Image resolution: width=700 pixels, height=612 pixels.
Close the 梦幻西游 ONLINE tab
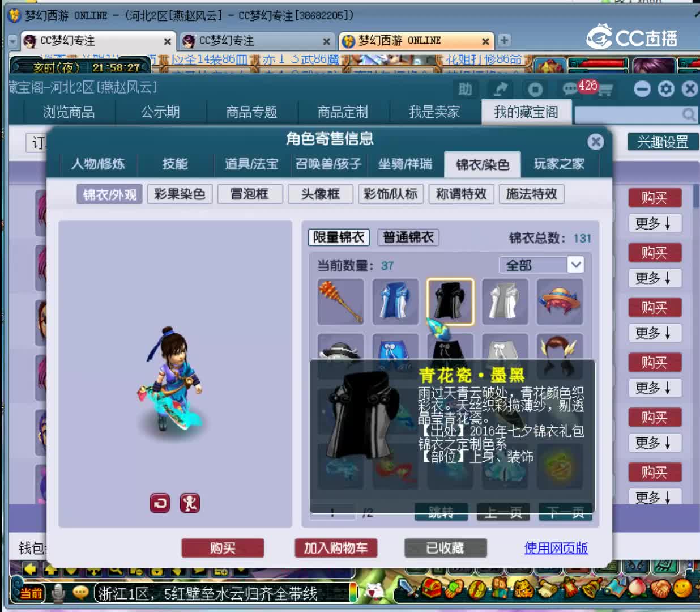coord(485,41)
